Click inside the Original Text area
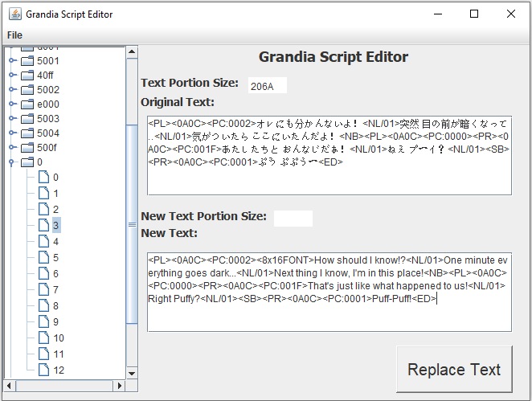This screenshot has width=532, height=401. pos(329,155)
